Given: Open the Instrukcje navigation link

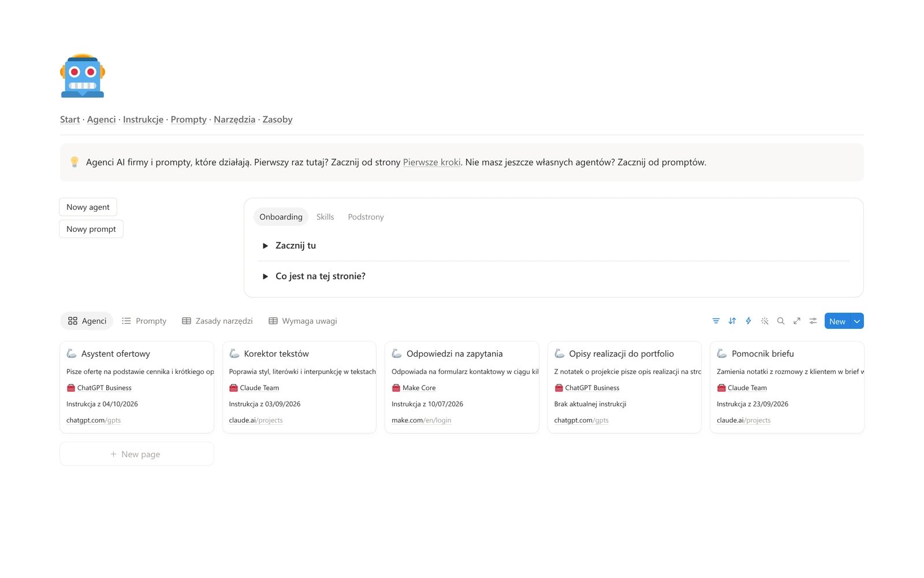Looking at the screenshot, I should 143,120.
